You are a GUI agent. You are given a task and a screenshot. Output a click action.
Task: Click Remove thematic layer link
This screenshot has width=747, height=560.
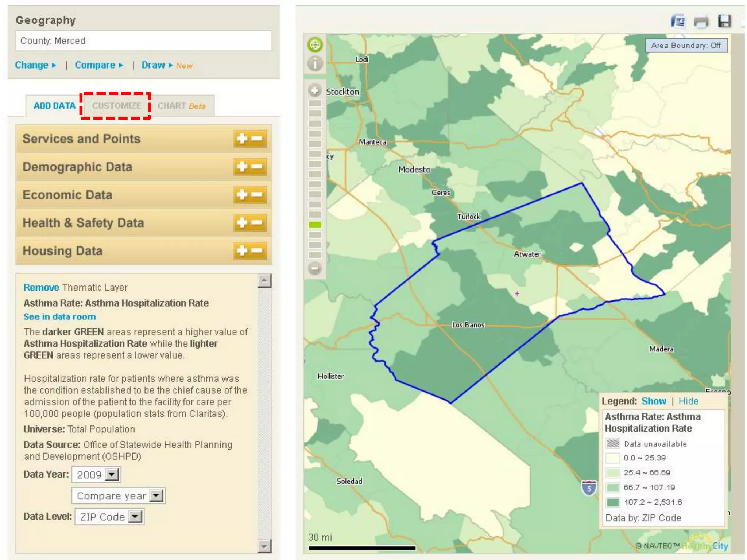coord(41,287)
